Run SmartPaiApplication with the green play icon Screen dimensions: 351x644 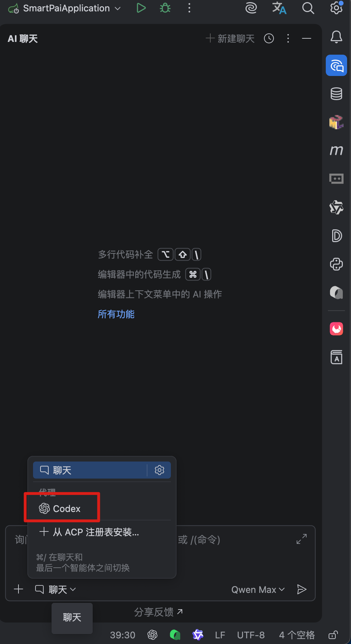click(141, 8)
